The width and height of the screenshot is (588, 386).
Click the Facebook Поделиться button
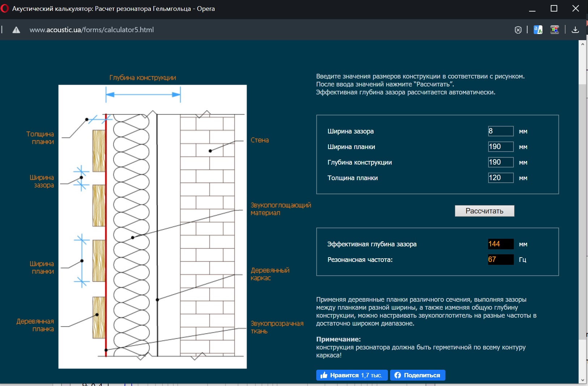point(418,375)
